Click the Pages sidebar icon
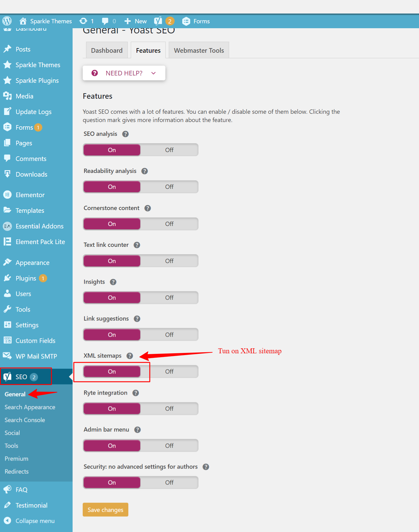Screen dimensions: 419x532 pos(7,143)
